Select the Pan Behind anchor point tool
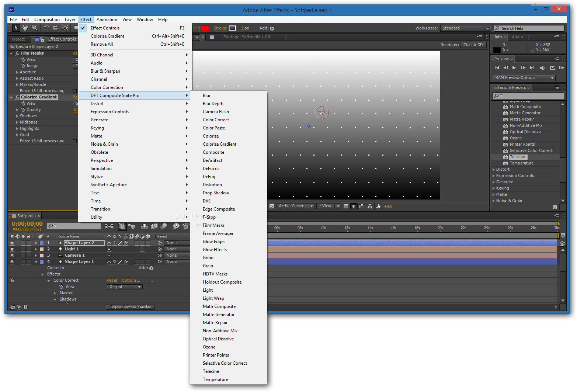This screenshot has width=577, height=392. [65, 28]
